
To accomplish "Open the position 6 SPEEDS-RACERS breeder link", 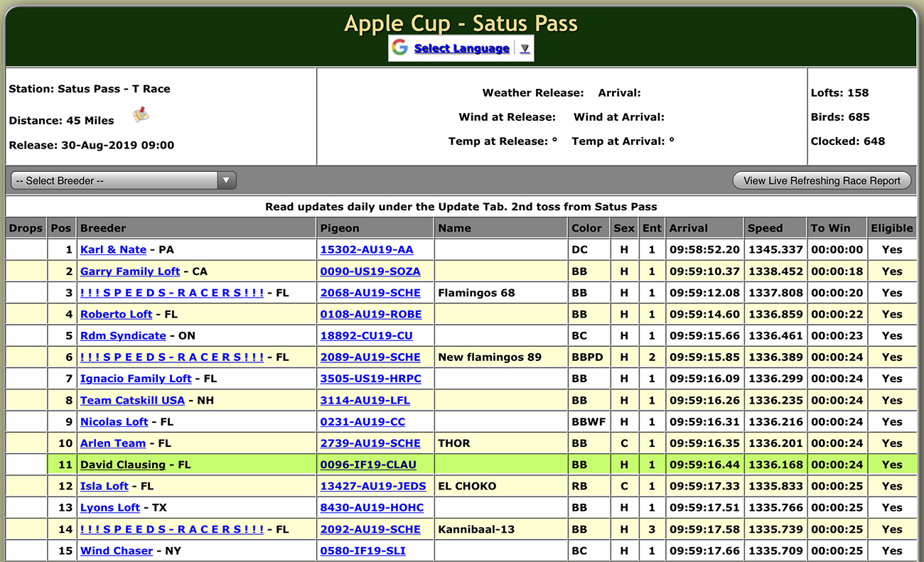I will tap(172, 357).
